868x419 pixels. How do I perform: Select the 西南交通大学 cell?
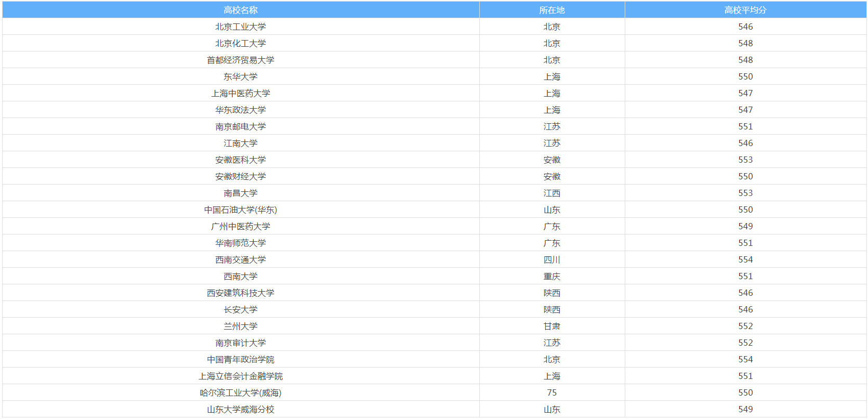pos(241,259)
